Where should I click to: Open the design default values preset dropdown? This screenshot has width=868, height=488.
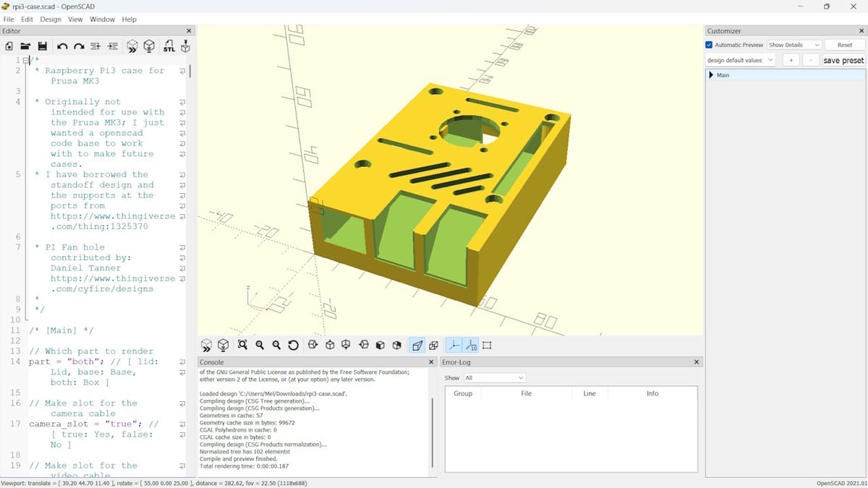[x=740, y=60]
